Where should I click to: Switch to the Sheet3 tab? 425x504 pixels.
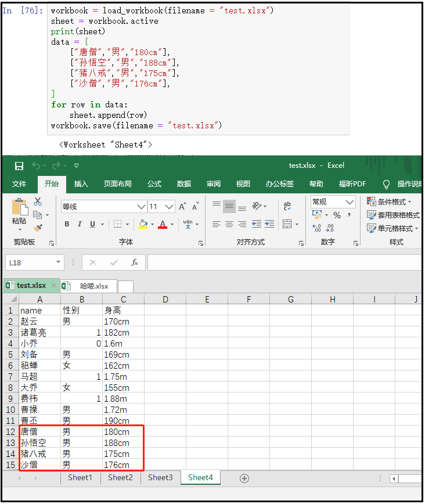[160, 478]
